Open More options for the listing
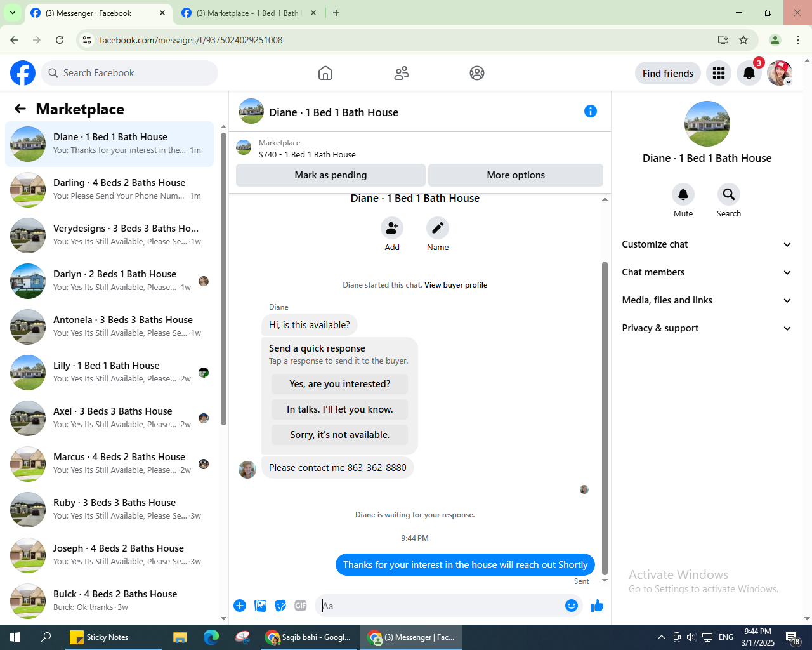 click(516, 175)
